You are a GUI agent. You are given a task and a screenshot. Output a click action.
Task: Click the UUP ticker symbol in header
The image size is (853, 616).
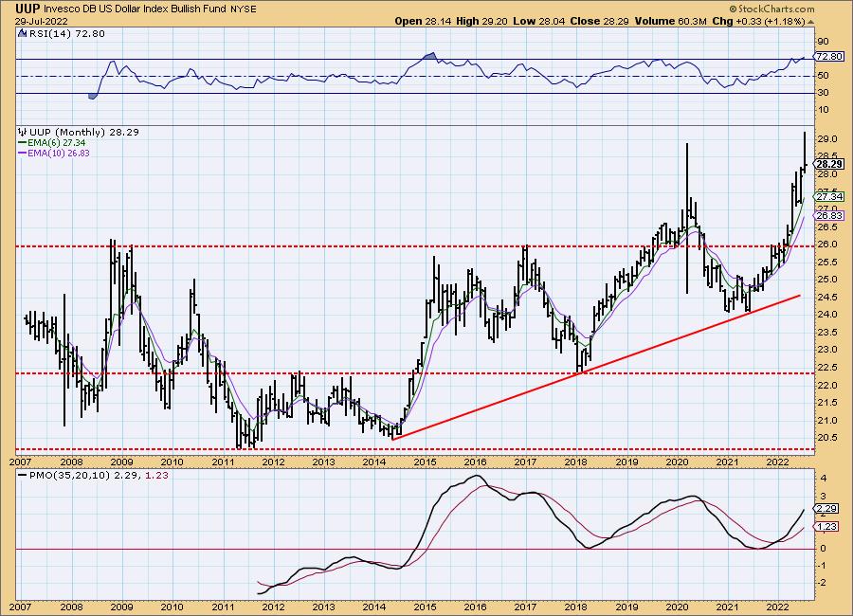[27, 9]
